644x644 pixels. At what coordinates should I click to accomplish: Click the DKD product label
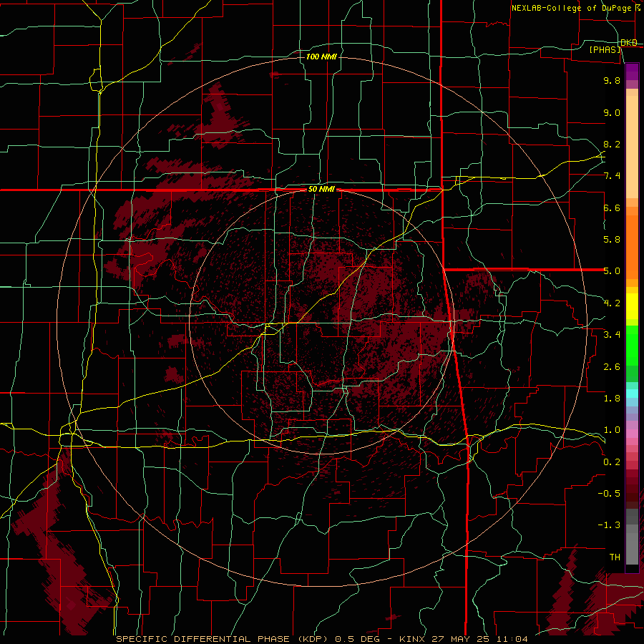[x=629, y=43]
